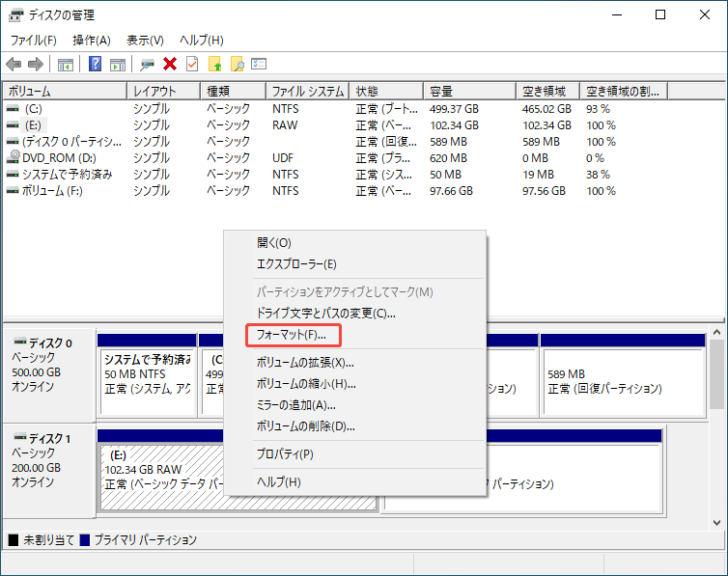This screenshot has height=576, width=728.
Task: Sort by ファイル システム column header
Action: point(307,91)
